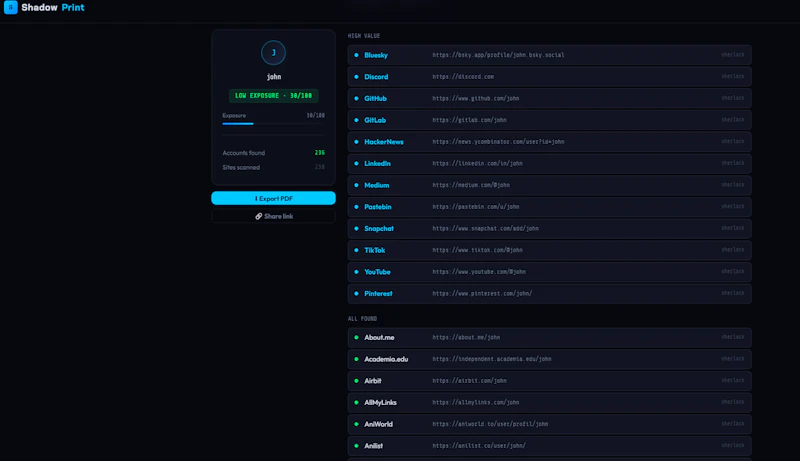Click the pastebin.com/u/john URL

click(476, 207)
